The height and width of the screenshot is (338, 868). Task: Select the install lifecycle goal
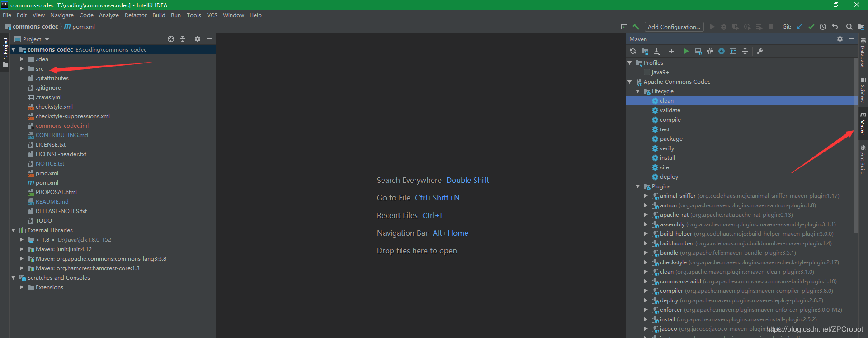(x=667, y=158)
